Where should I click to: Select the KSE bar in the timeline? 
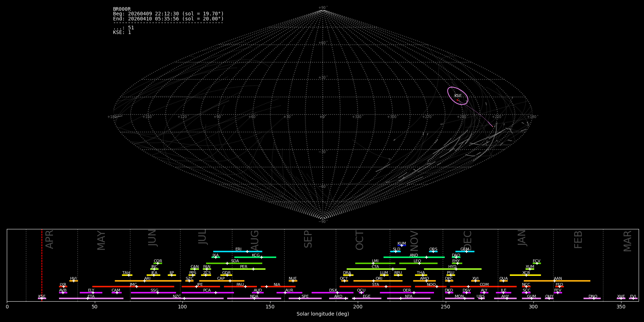(x=42, y=298)
